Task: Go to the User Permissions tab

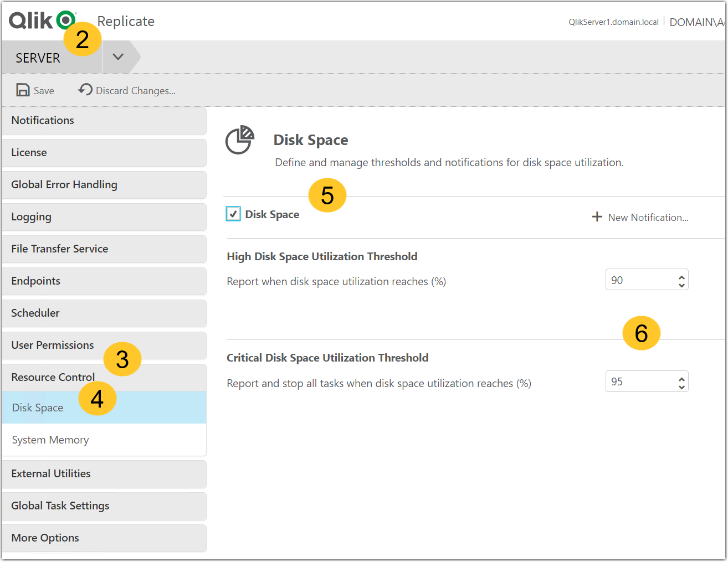Action: point(53,345)
